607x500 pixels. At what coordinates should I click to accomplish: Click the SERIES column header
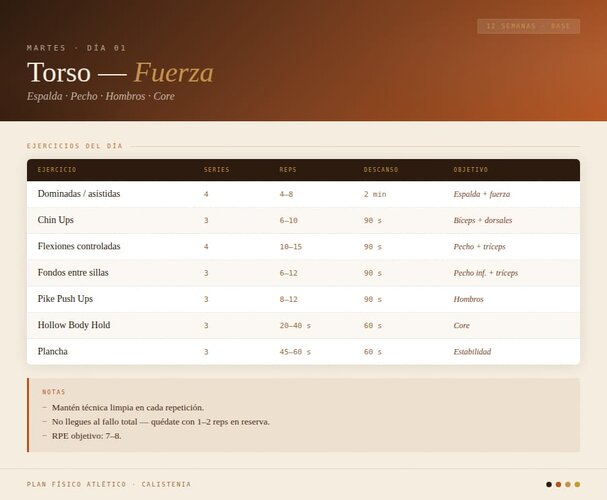pyautogui.click(x=216, y=170)
